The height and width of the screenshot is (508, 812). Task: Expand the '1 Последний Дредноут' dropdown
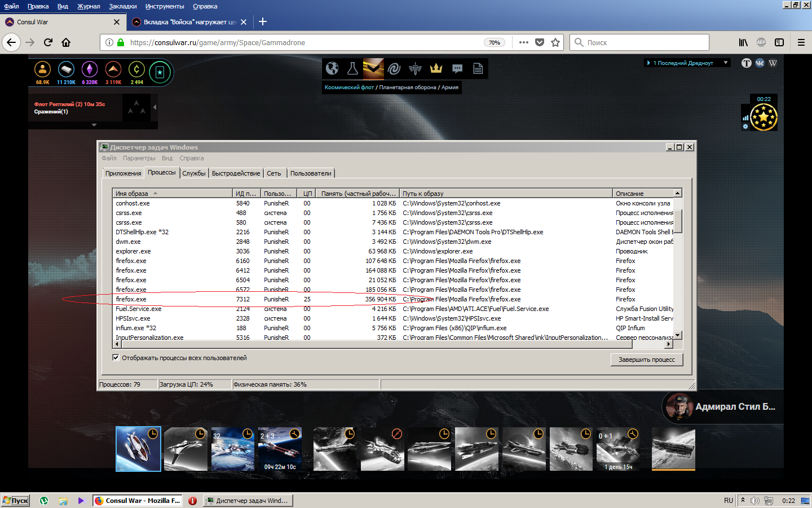(726, 63)
